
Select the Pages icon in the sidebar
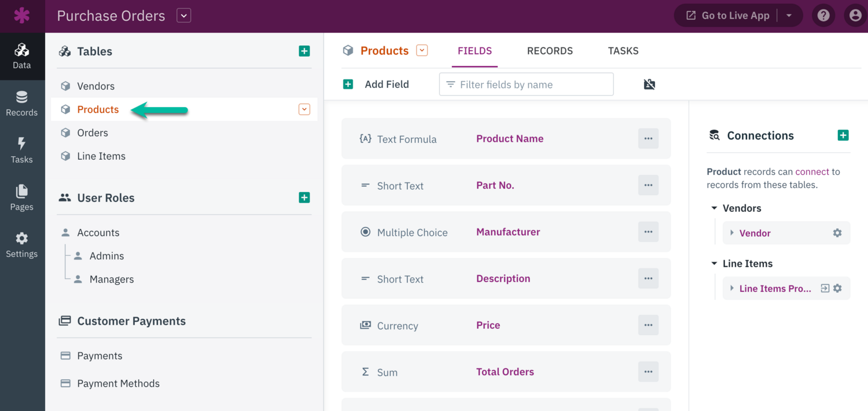22,197
